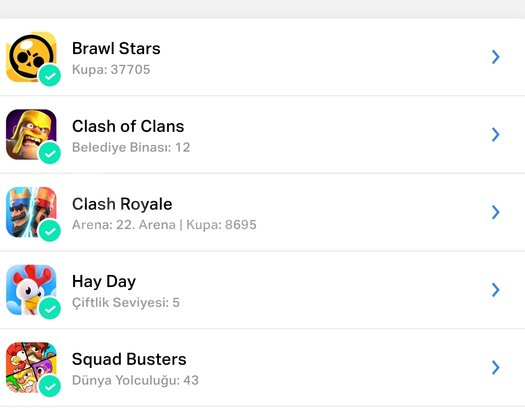Screen dimensions: 525x420
Task: Open Squad Busters details using right chevron
Action: click(x=496, y=367)
